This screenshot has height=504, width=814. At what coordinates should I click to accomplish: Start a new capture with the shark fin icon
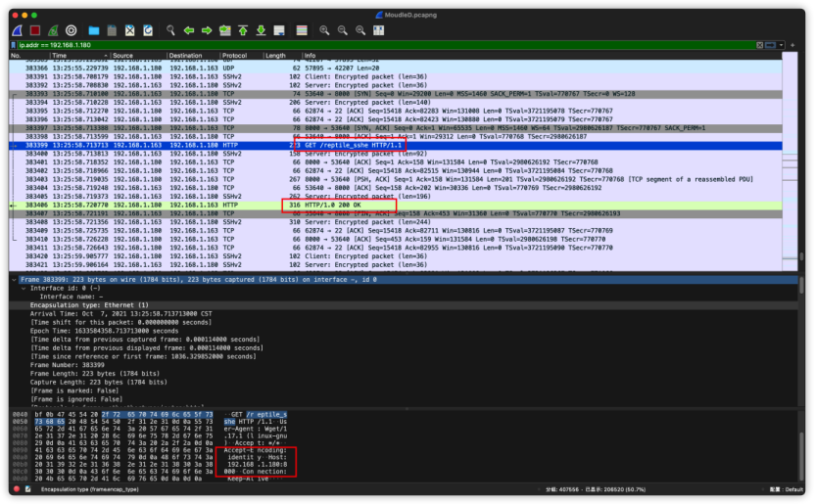[17, 30]
